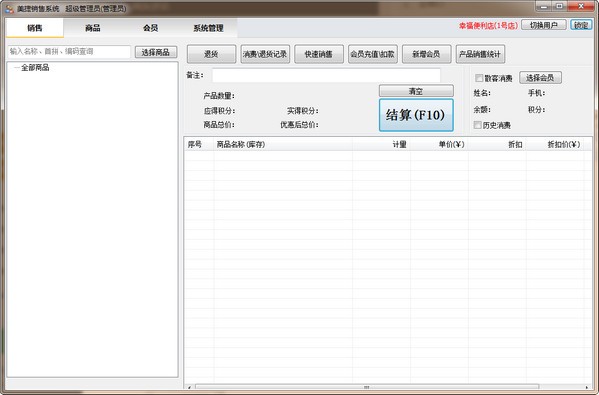Open the 商品 tab
Screen dimensions: 599x395
(92, 28)
